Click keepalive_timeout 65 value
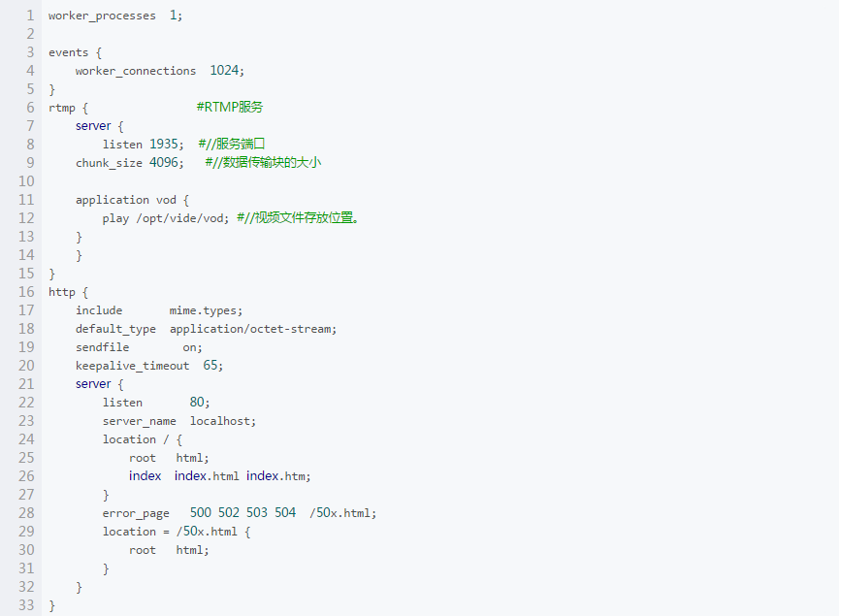Screen dimensions: 841x616 (210, 366)
